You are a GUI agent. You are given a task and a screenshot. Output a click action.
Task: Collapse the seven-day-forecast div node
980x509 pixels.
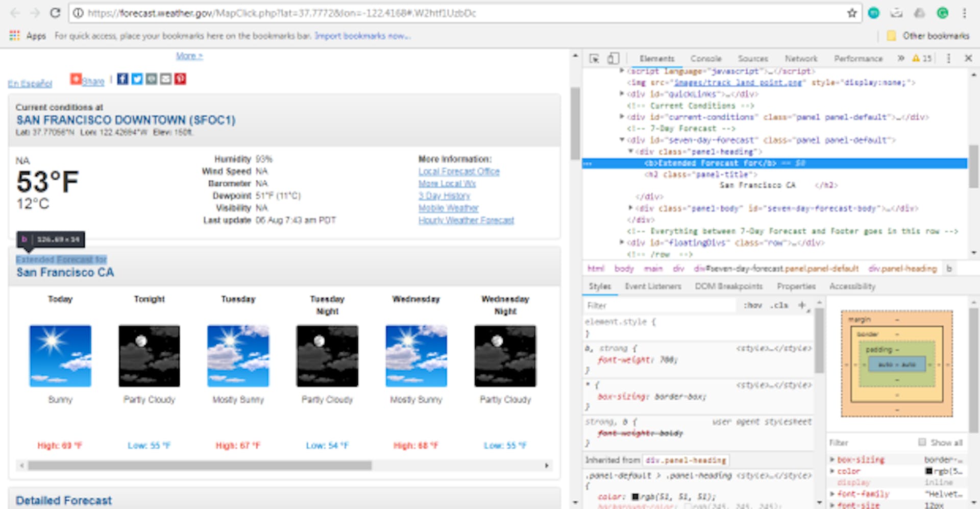click(622, 140)
